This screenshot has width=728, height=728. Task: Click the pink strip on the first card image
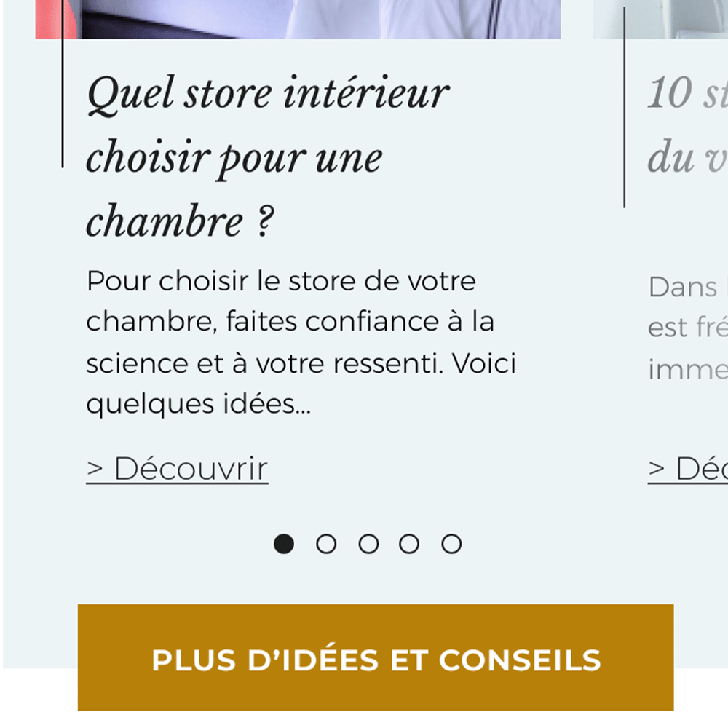[x=47, y=19]
